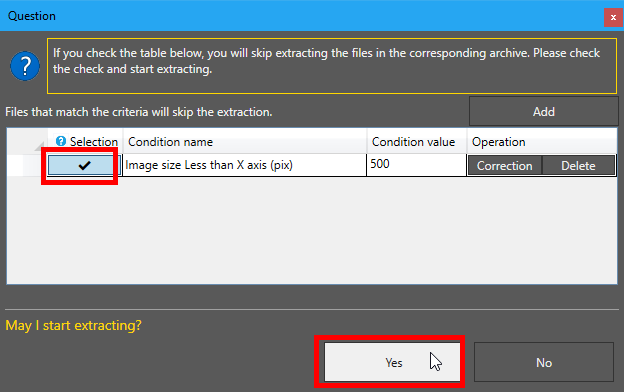Image resolution: width=624 pixels, height=392 pixels.
Task: Confirm extraction with the Yes button
Action: [392, 362]
